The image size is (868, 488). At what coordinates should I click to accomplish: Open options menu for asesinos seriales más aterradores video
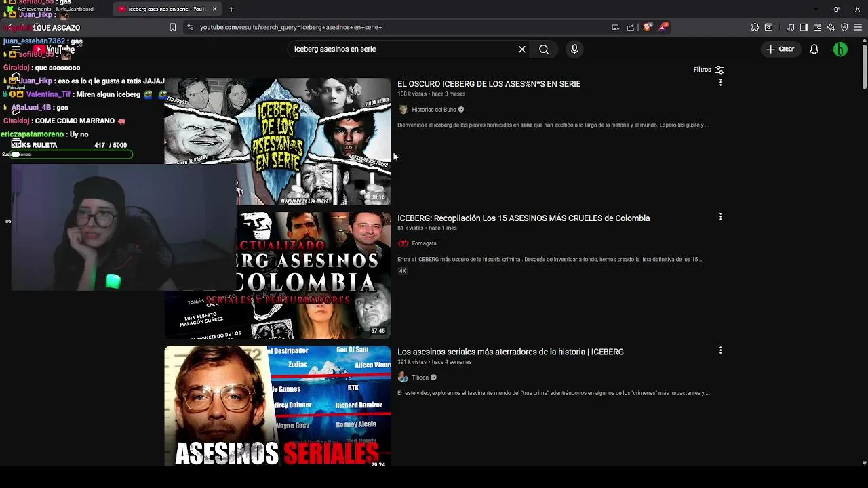(720, 350)
